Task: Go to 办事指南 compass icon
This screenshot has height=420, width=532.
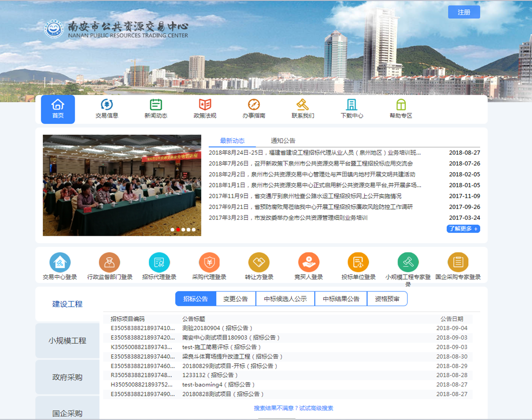Action: coord(254,105)
